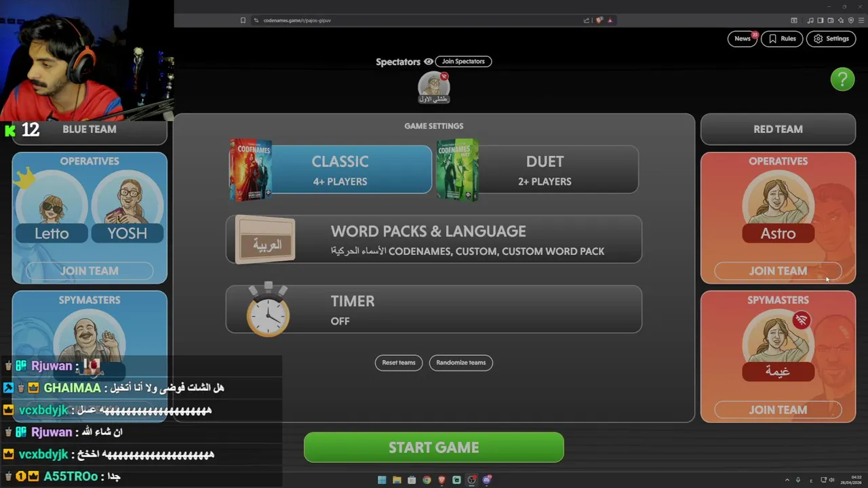The height and width of the screenshot is (488, 868).
Task: Click the crown icon above Letto
Action: point(24,178)
